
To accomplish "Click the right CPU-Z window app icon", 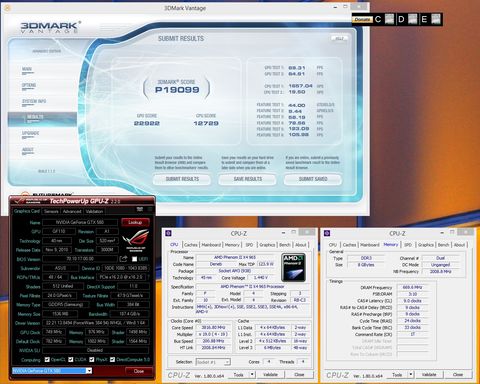I will (327, 233).
